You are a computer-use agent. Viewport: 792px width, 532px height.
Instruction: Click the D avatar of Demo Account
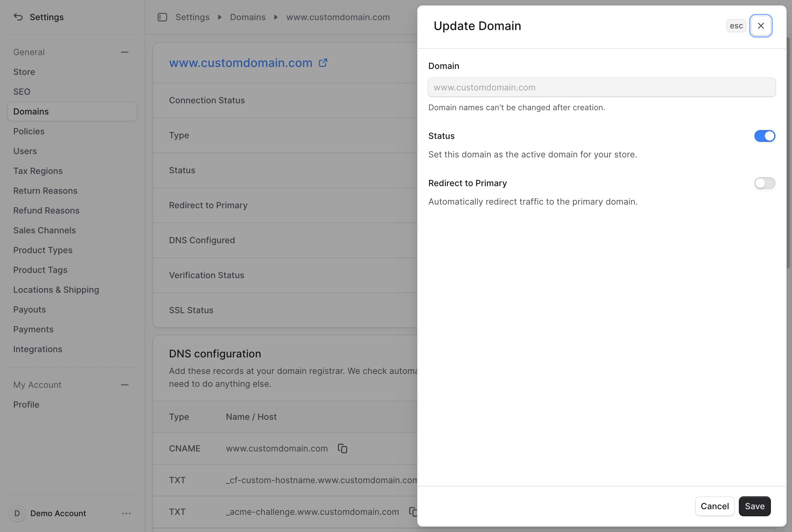[x=17, y=513]
